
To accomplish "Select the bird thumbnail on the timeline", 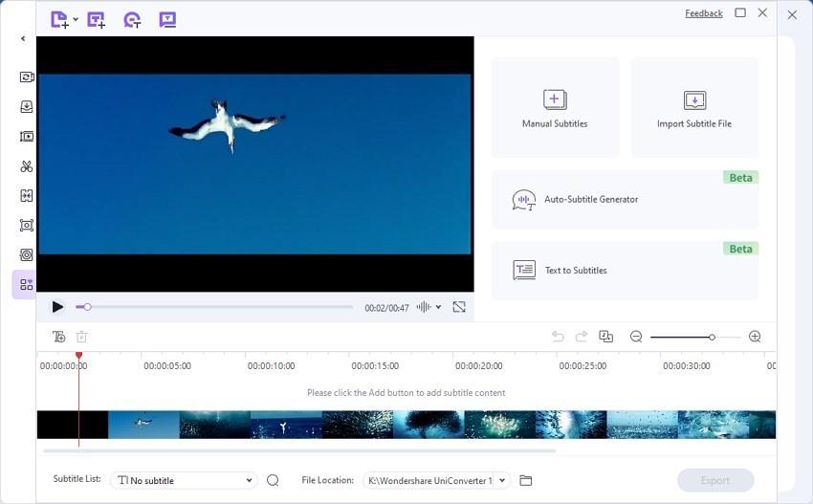I will (143, 425).
